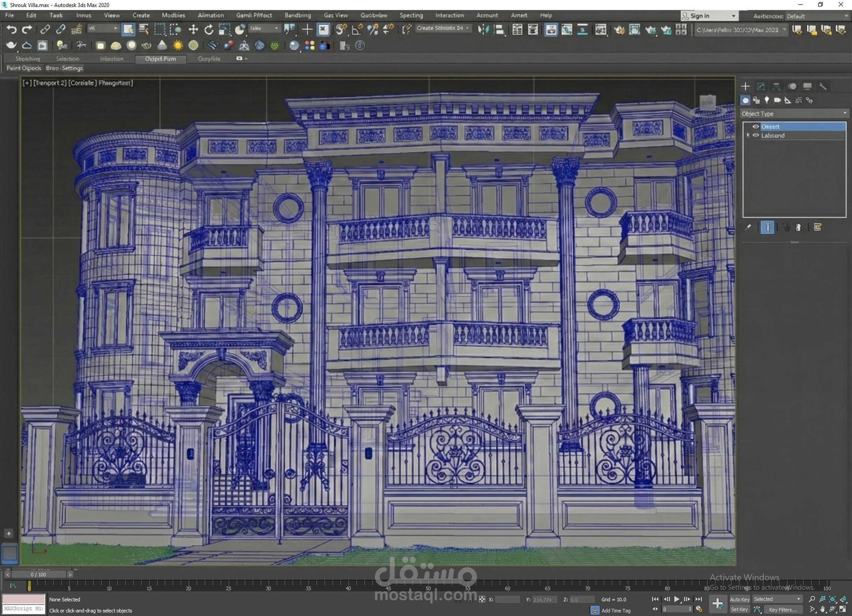This screenshot has width=852, height=616.
Task: Open the project path dropdown
Action: 784,30
